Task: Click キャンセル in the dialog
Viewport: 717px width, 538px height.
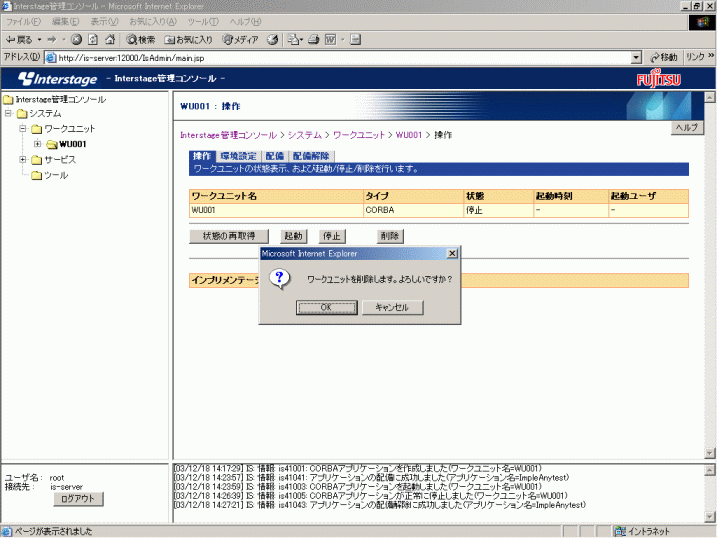Action: (391, 308)
